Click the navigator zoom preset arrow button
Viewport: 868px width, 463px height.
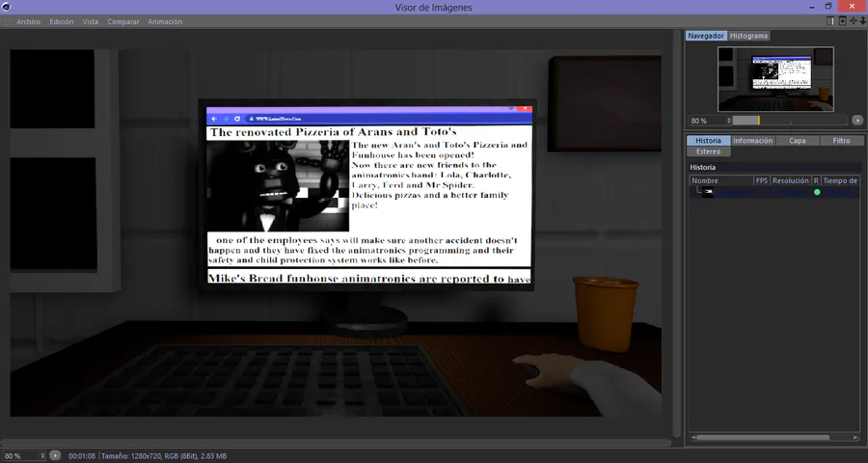pos(857,121)
